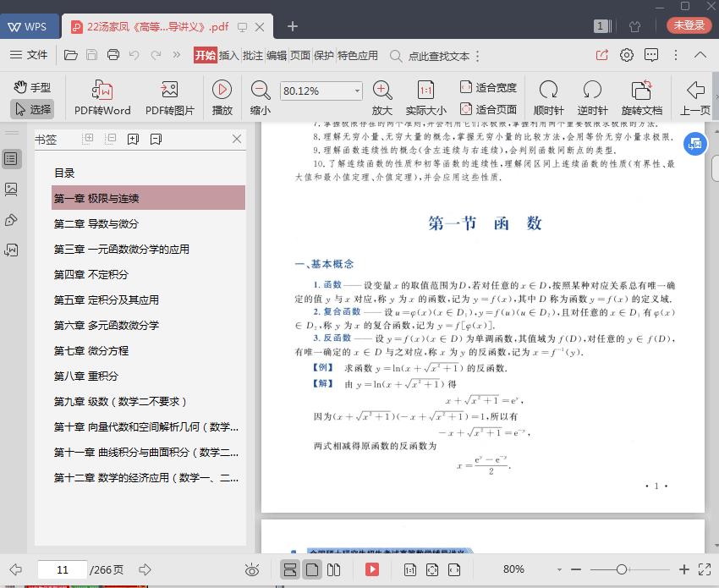Viewport: 719px width, 588px height.
Task: Open the 文件 menu
Action: (29, 55)
